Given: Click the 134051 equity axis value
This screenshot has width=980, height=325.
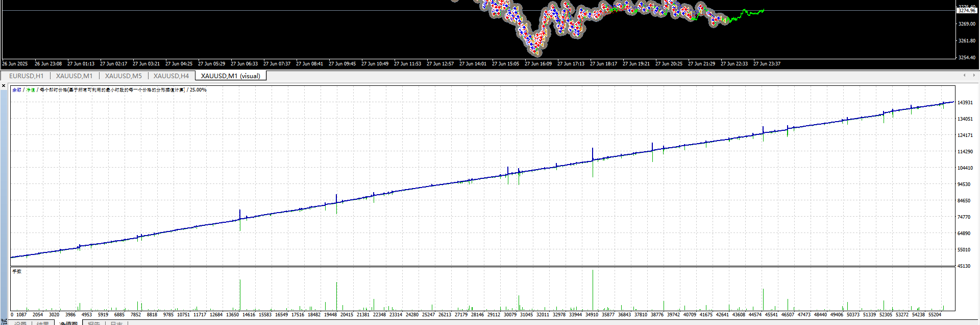Looking at the screenshot, I should coord(965,119).
